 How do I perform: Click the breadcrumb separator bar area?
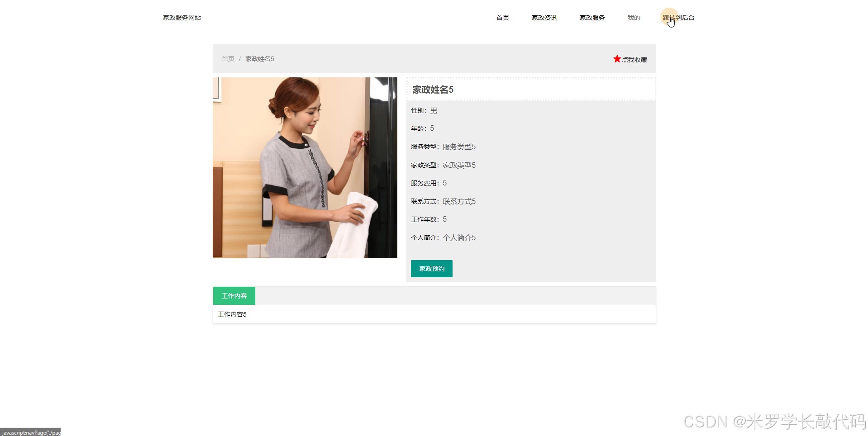(239, 59)
